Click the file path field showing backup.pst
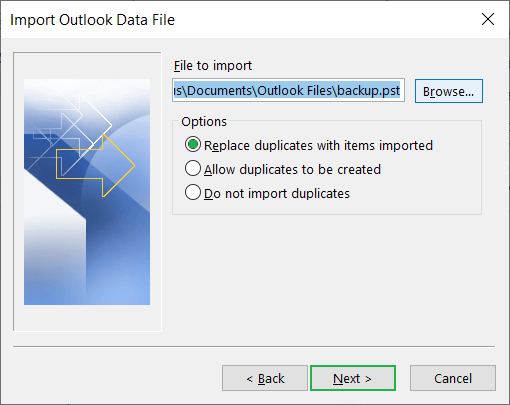Viewport: 510px width, 405px height. (x=288, y=90)
